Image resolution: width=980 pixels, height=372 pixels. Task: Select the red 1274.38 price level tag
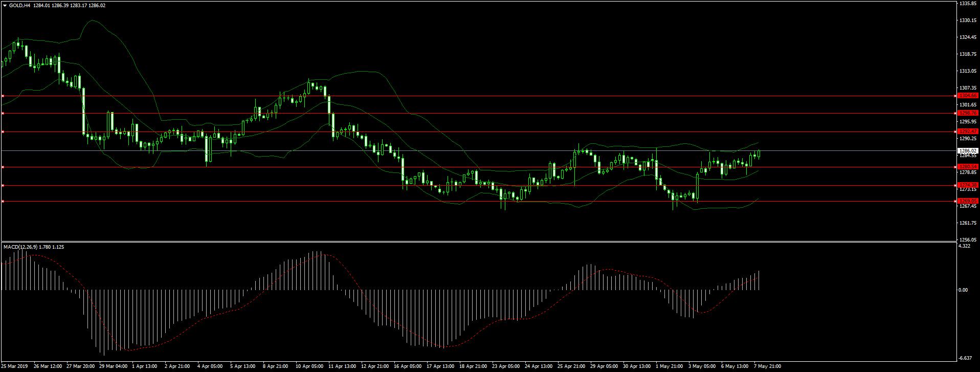point(968,185)
